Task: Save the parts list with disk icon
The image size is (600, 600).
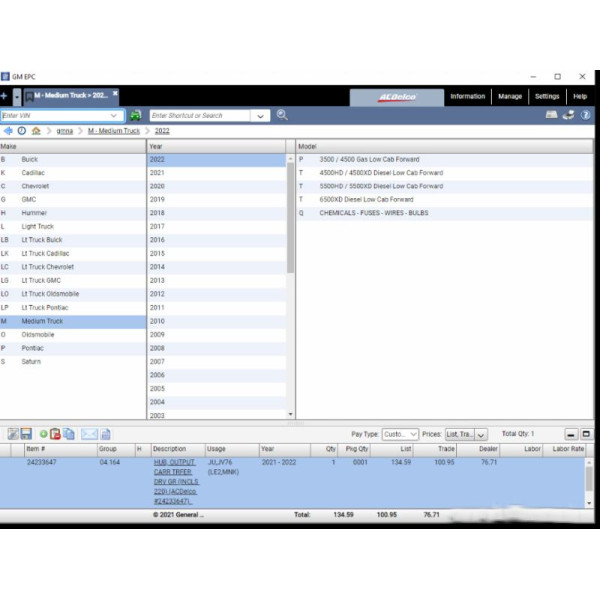Action: pyautogui.click(x=26, y=434)
